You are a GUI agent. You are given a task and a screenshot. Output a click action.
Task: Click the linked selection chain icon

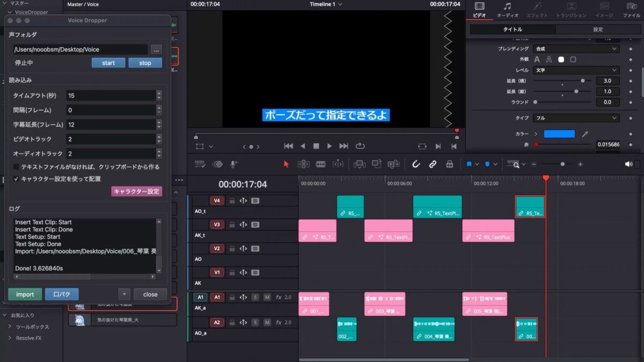[433, 164]
